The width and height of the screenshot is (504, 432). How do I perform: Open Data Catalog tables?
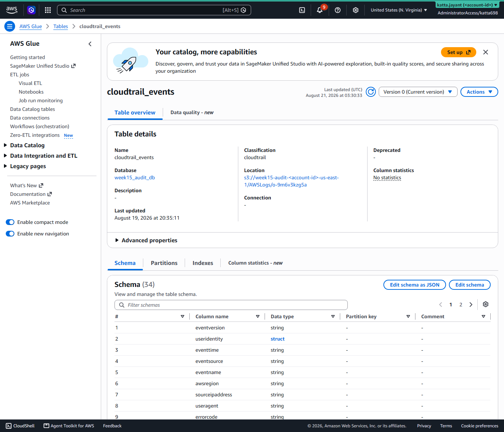pyautogui.click(x=32, y=109)
